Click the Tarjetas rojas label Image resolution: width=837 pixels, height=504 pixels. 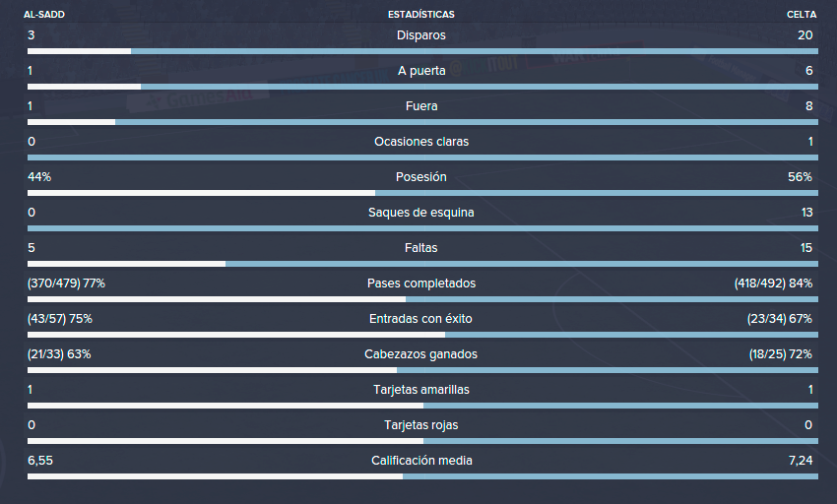[421, 425]
